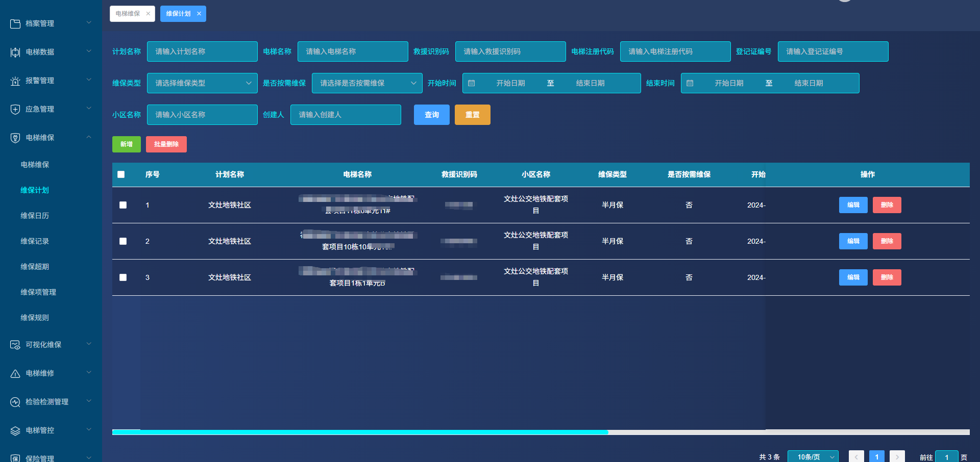Click the 档案管理 folder icon in sidebar
This screenshot has height=462, width=980.
point(15,23)
